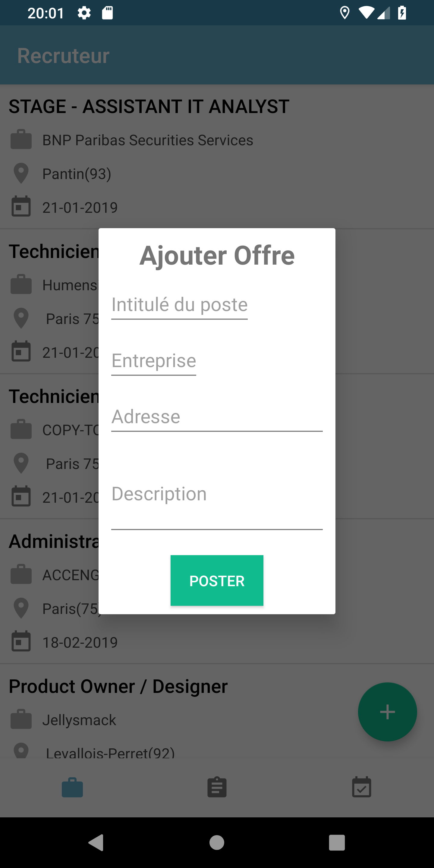Focus the Intitulé du poste field
434x868 pixels.
[x=179, y=305]
